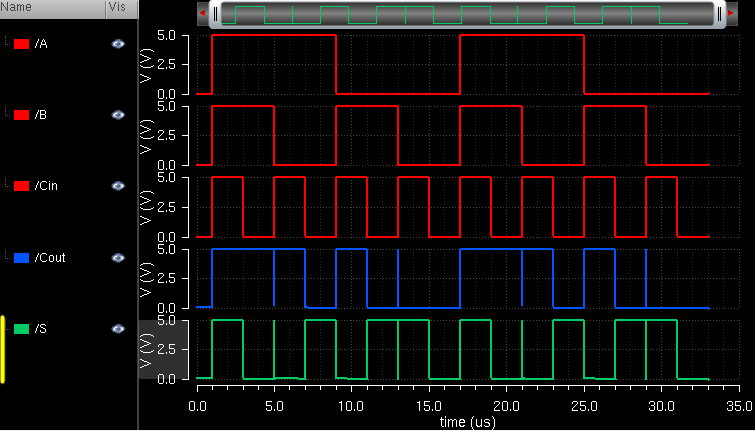Click the red color swatch for /A

pyautogui.click(x=22, y=44)
